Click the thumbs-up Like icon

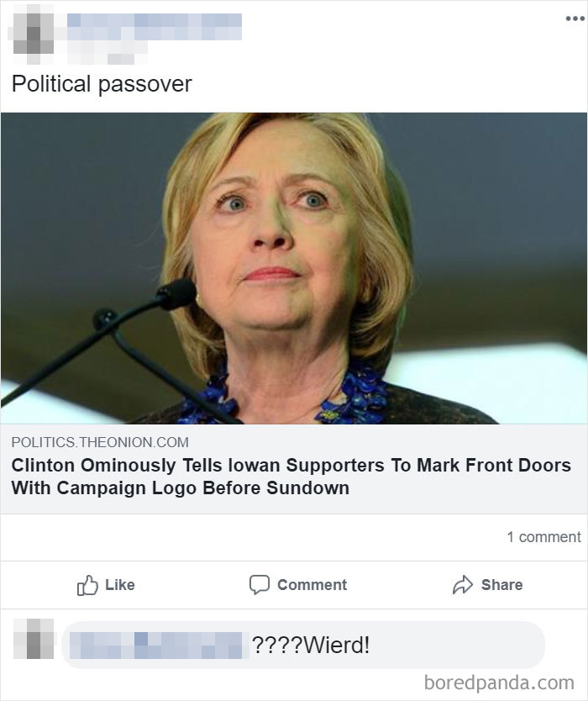[x=87, y=585]
